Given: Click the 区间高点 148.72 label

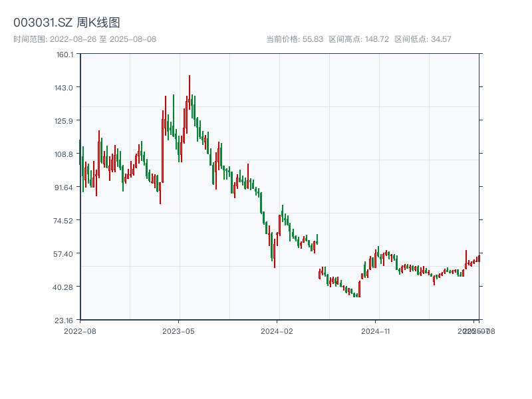Looking at the screenshot, I should point(358,39).
